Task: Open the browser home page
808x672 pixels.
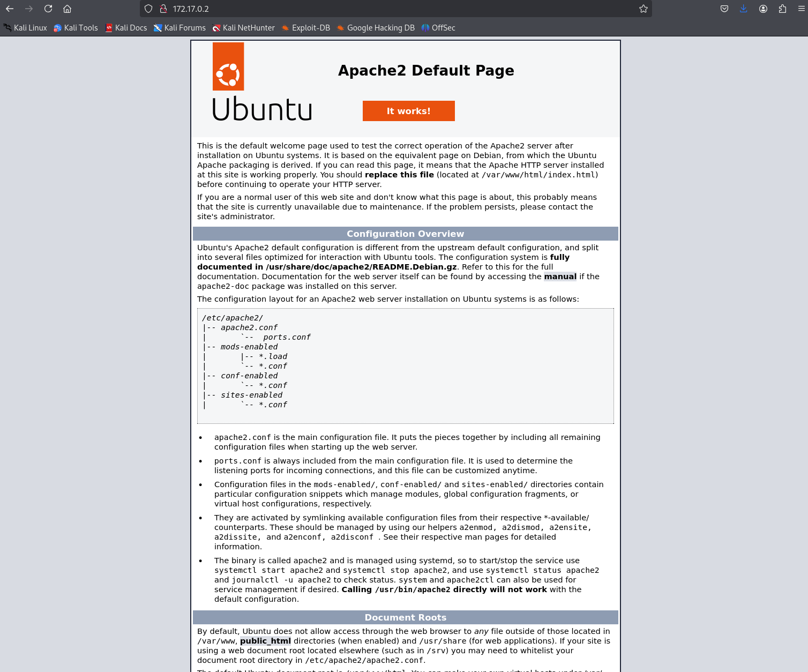Action: (x=68, y=9)
